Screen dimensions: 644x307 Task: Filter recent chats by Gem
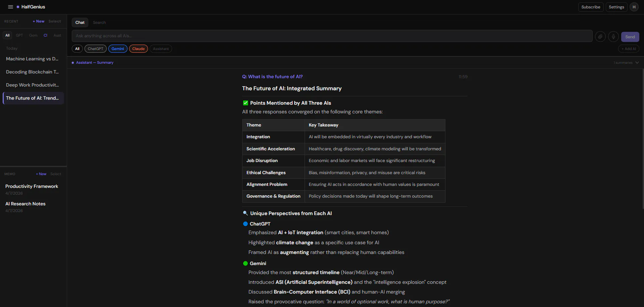tap(33, 35)
